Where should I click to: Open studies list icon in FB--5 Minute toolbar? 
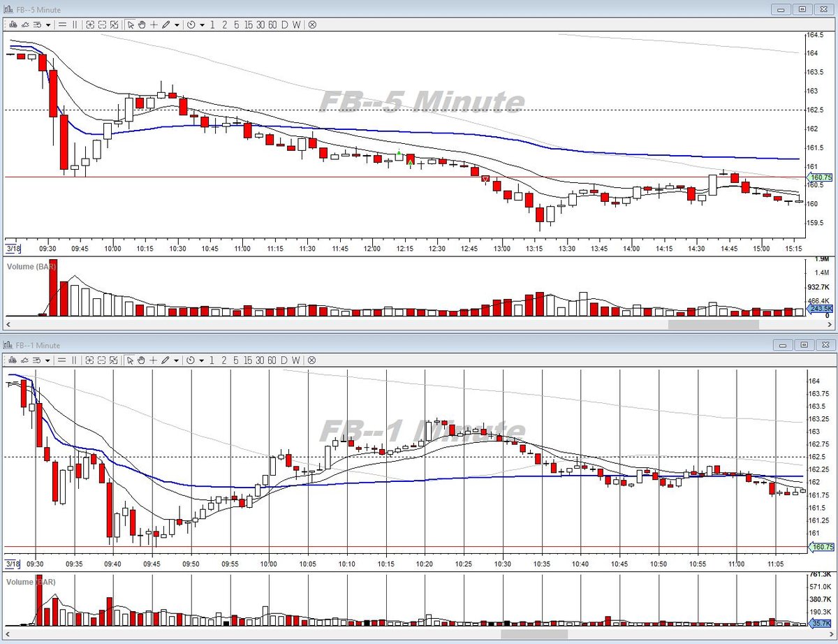pyautogui.click(x=37, y=24)
